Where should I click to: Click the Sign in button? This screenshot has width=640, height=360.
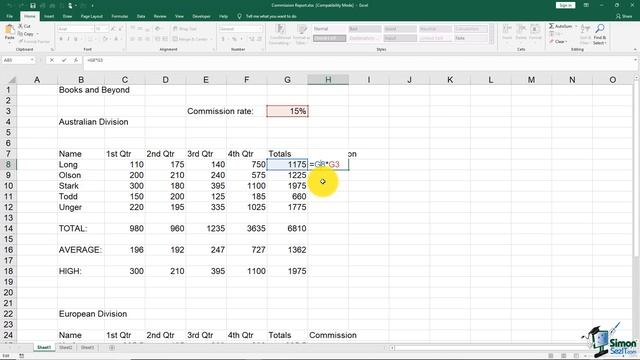pos(565,5)
